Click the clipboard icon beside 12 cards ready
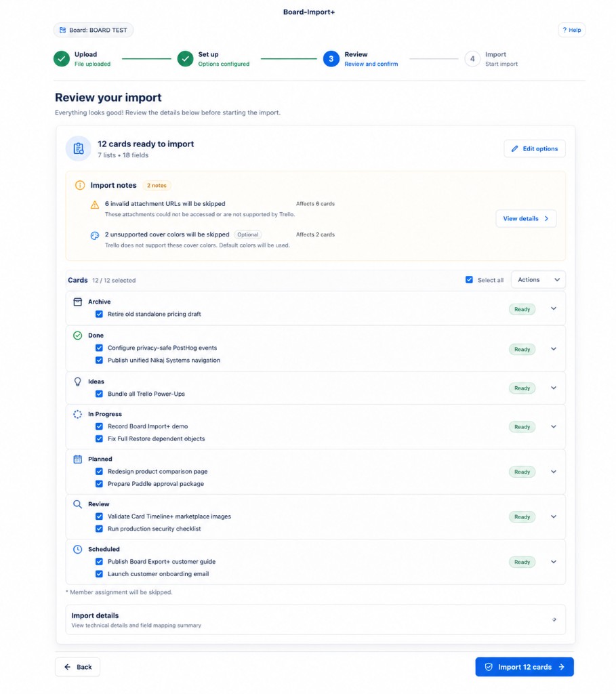 (79, 148)
